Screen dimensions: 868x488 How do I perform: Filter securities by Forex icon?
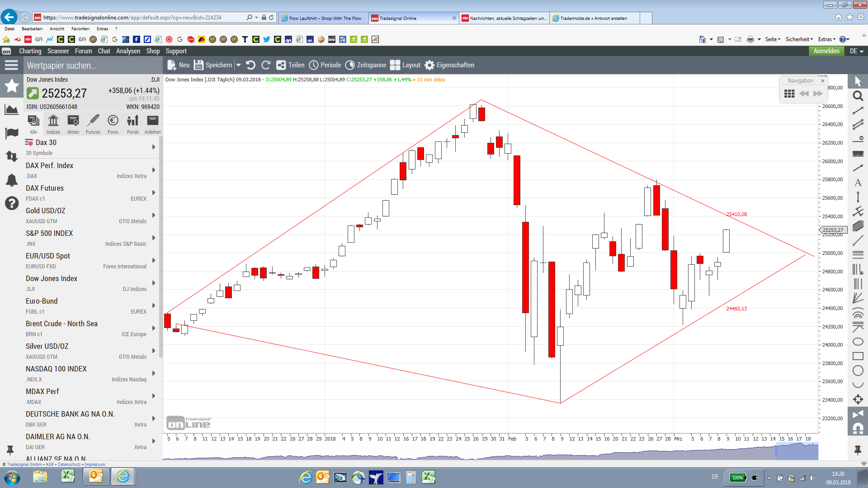point(113,124)
